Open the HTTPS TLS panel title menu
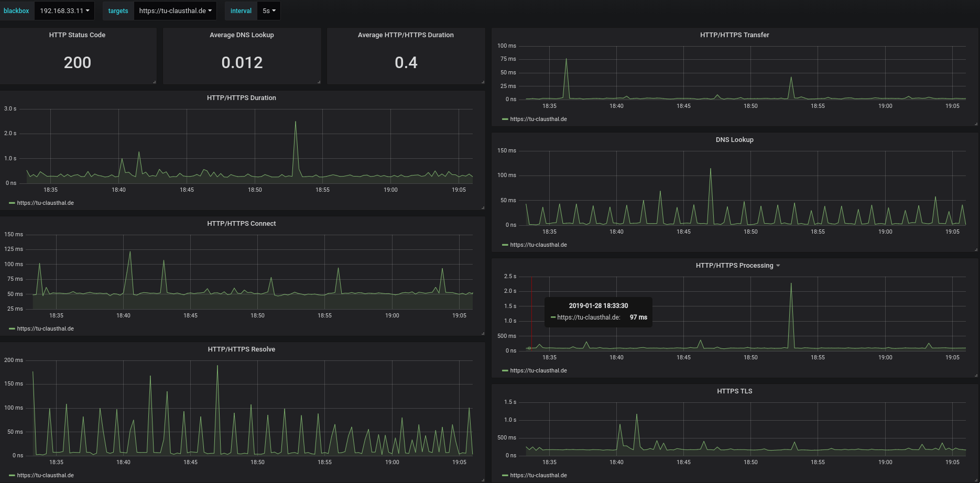The width and height of the screenshot is (980, 483). pos(734,391)
